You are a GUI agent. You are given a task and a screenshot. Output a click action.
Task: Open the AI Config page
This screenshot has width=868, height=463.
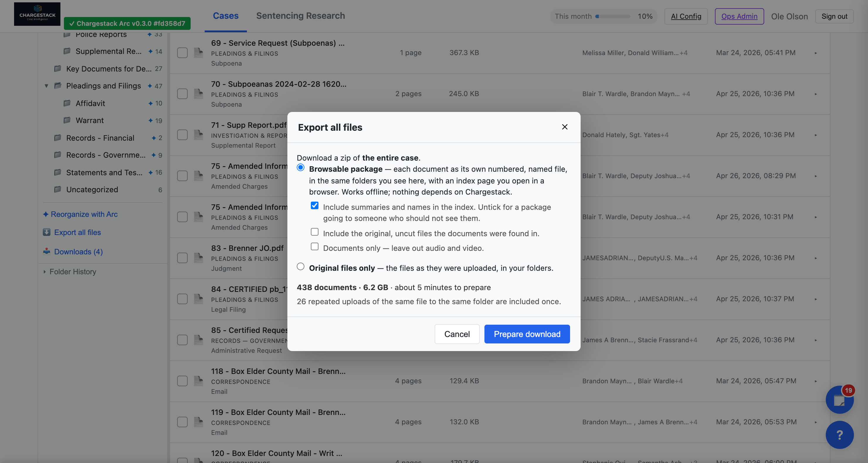(686, 16)
